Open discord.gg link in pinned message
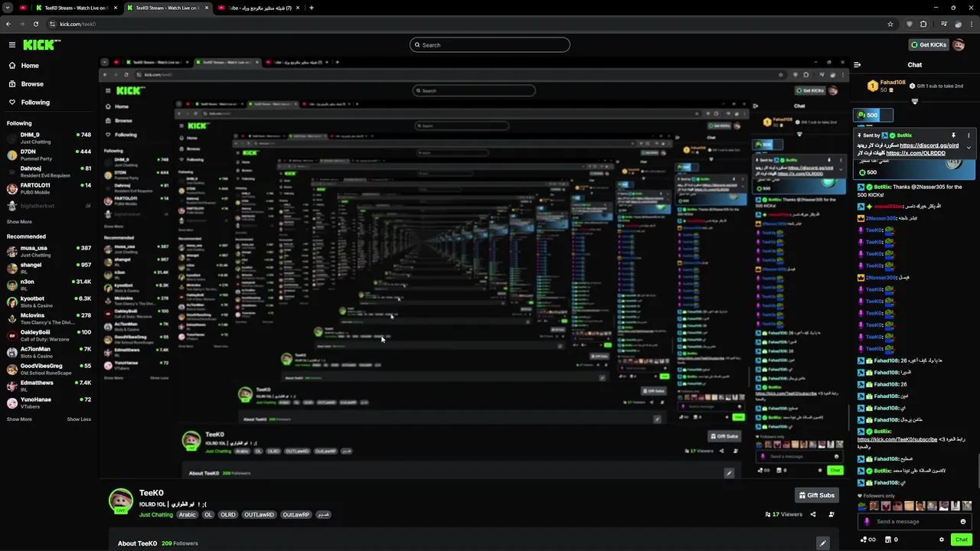Screen dimensions: 980x551 pos(929,145)
